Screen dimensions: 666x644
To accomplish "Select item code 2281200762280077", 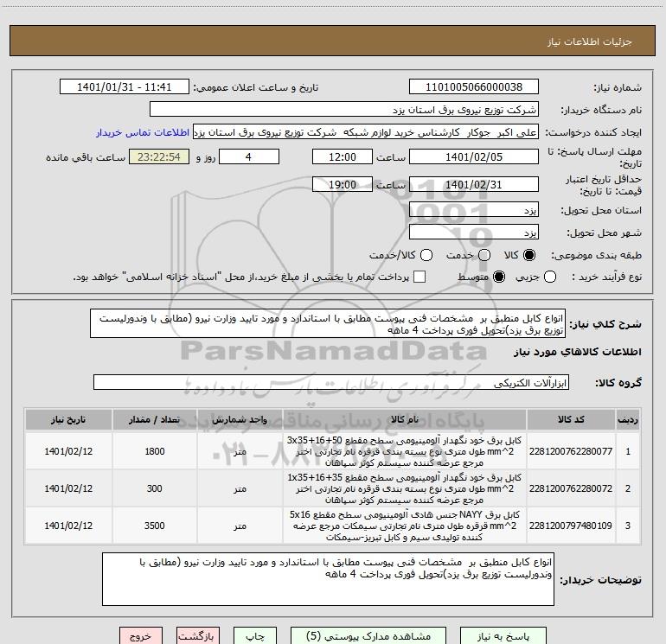I will pos(571,451).
